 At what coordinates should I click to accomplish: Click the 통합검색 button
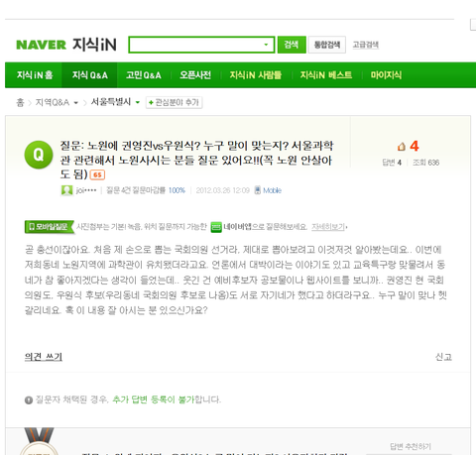click(327, 45)
